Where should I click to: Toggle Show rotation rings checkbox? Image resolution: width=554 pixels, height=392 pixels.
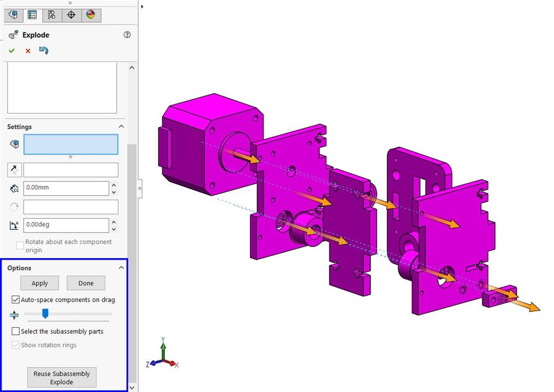pos(16,345)
